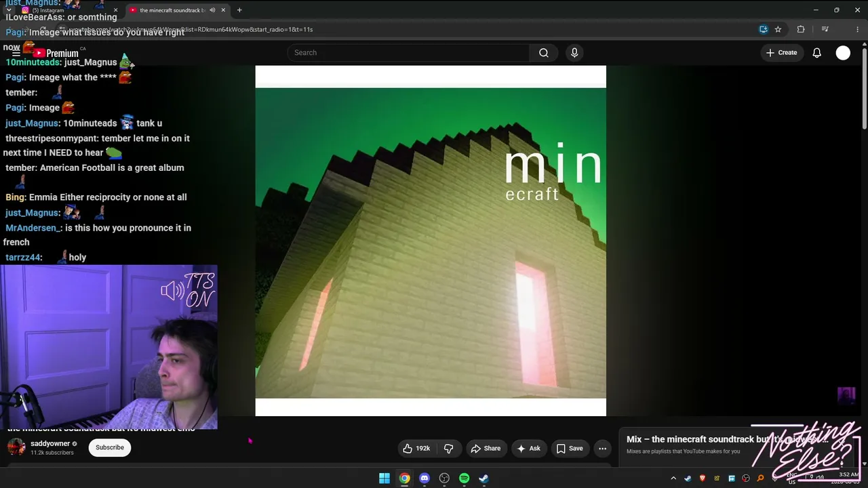Open saddyowner channel name link

(50, 444)
